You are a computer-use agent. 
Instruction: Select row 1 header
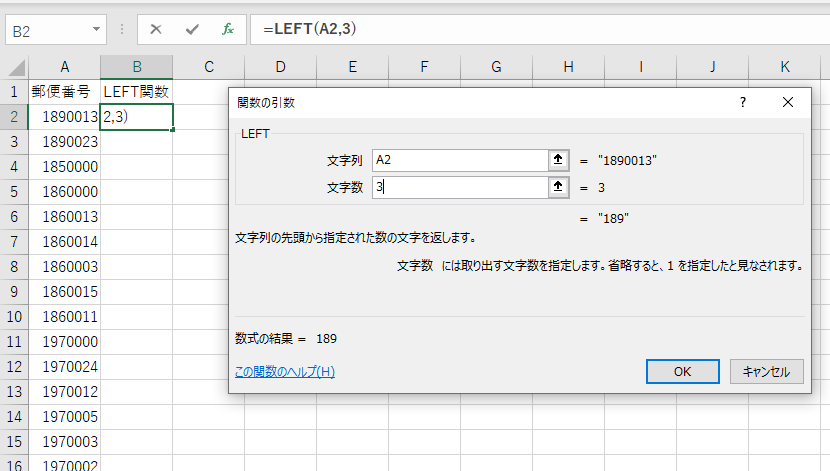pyautogui.click(x=14, y=92)
